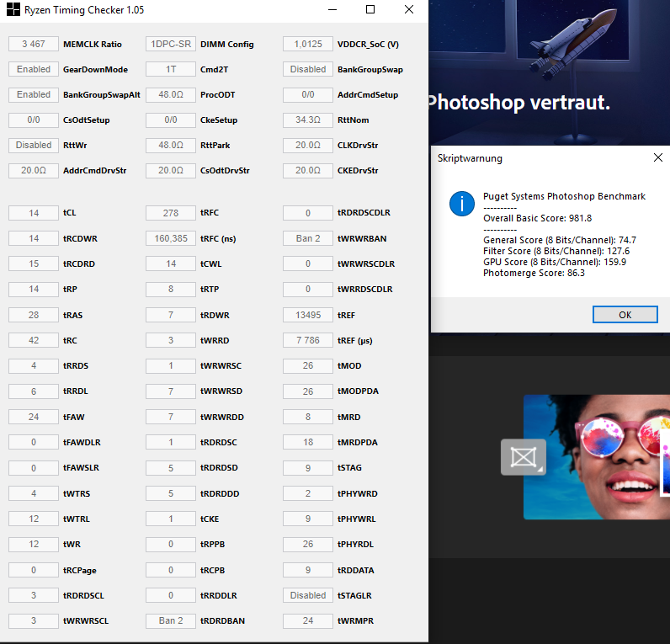The image size is (670, 644).
Task: Click the CLKDrvStr value 20.0Ω
Action: pos(308,145)
